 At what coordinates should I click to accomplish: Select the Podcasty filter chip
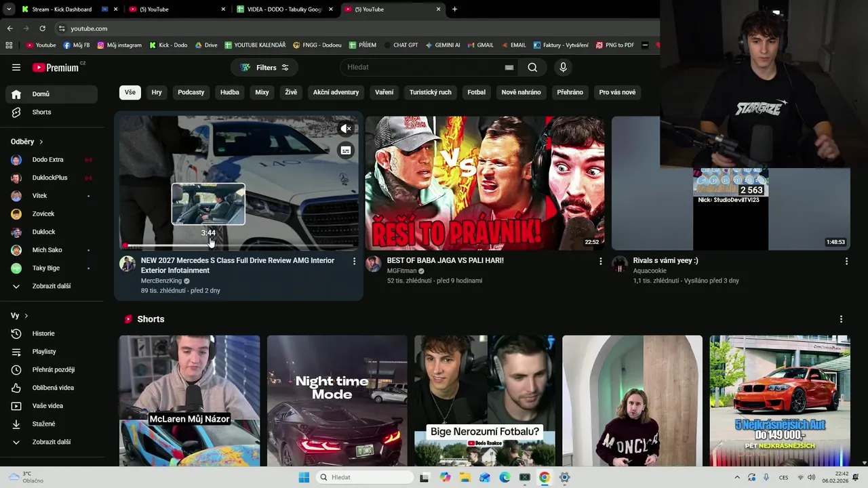tap(191, 92)
